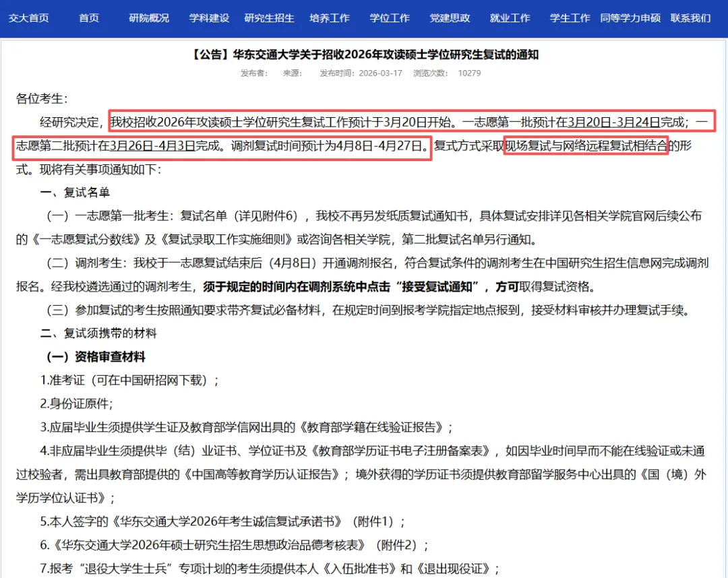Click item 2.身份证原件
This screenshot has height=578, width=728.
77,404
